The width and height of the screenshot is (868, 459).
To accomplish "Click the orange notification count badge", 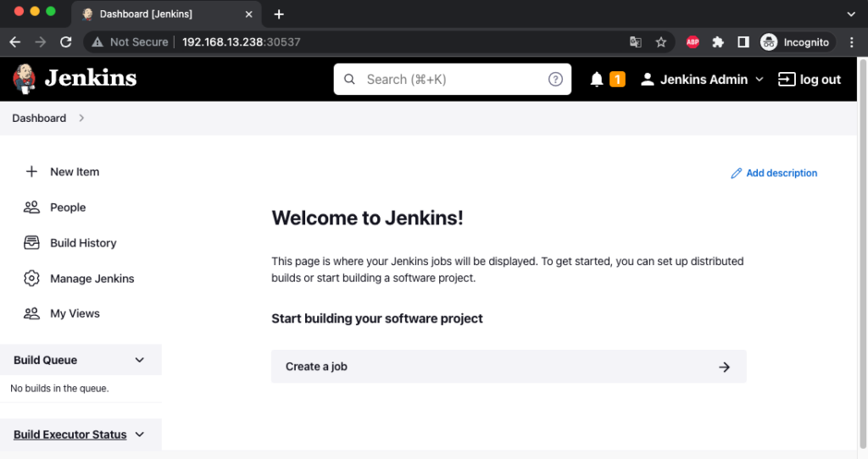I will click(x=617, y=79).
